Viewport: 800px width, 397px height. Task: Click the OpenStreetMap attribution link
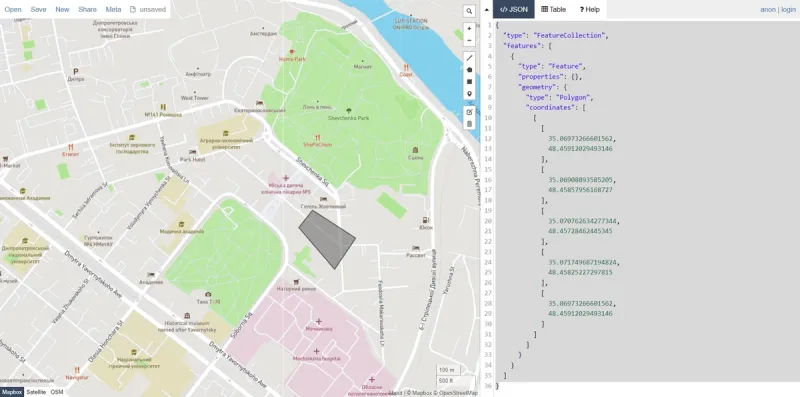(x=457, y=393)
